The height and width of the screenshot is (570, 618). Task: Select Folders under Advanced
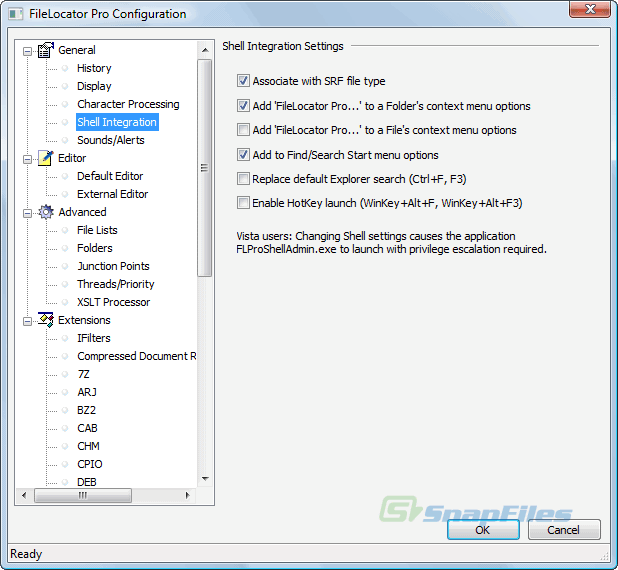(95, 248)
